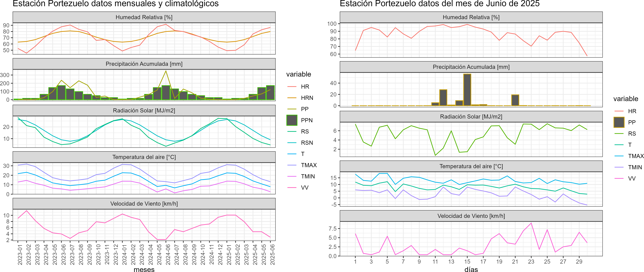Image resolution: width=644 pixels, height=272 pixels.
Task: Click monthly 'Radiación Solar [MJ/m2]' panel header
Action: click(144, 110)
